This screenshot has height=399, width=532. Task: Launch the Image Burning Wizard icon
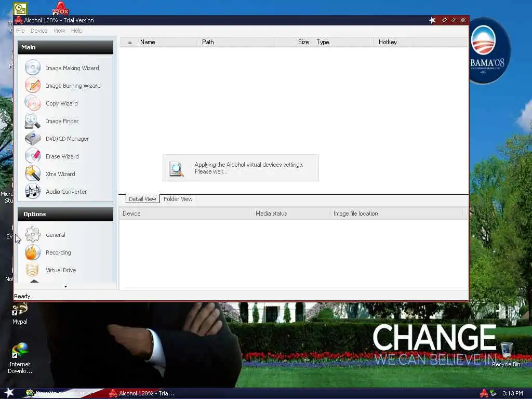coord(33,85)
